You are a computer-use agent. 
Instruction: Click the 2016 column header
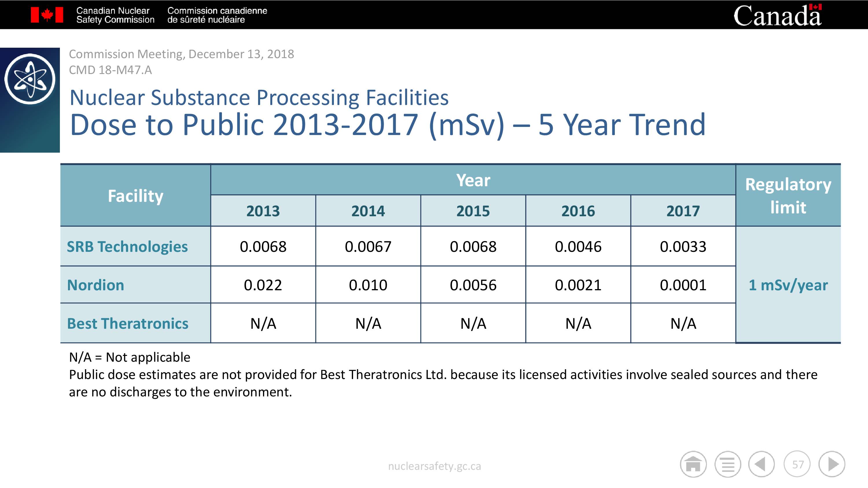[x=578, y=211]
